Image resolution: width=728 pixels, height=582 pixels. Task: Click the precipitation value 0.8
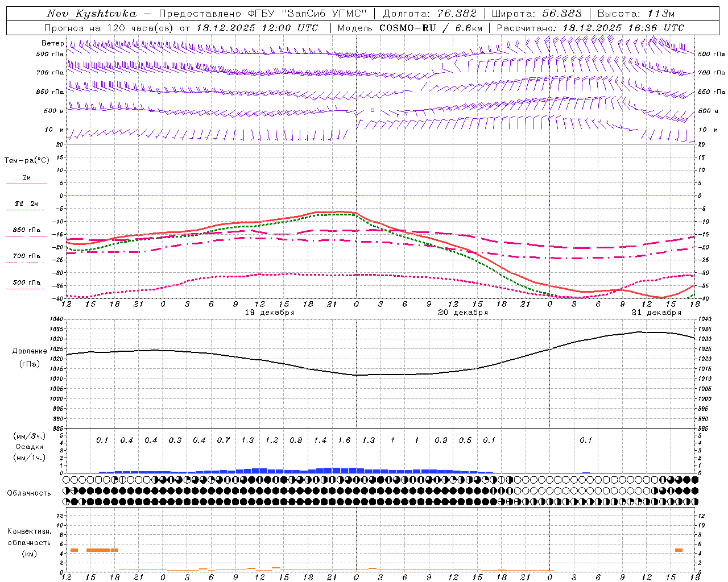[296, 440]
